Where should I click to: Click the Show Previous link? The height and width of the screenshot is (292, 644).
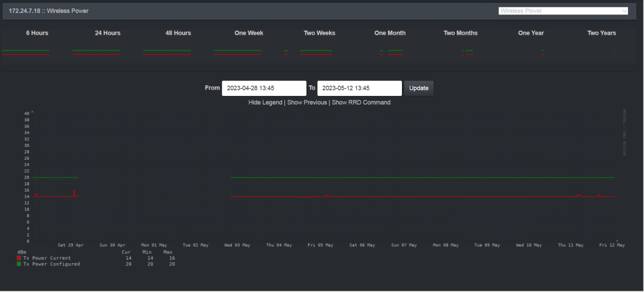(x=307, y=102)
